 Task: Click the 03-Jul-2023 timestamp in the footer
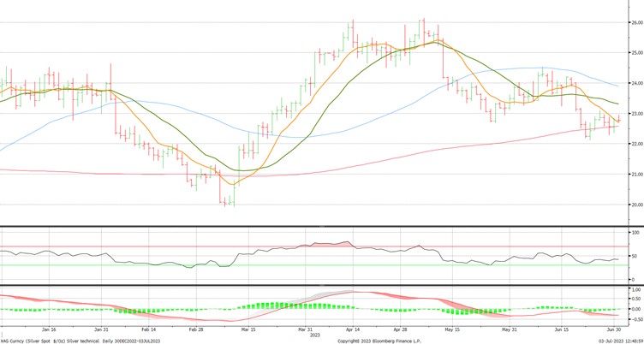(621, 341)
